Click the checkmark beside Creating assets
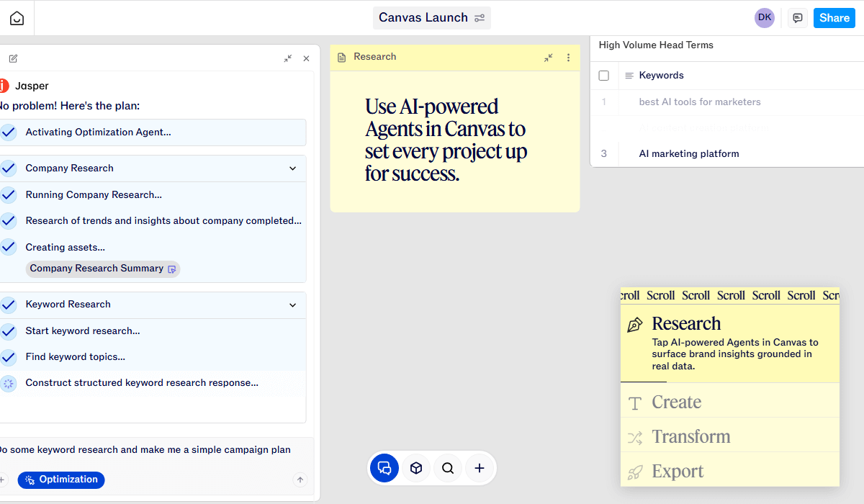The image size is (864, 504). point(8,248)
